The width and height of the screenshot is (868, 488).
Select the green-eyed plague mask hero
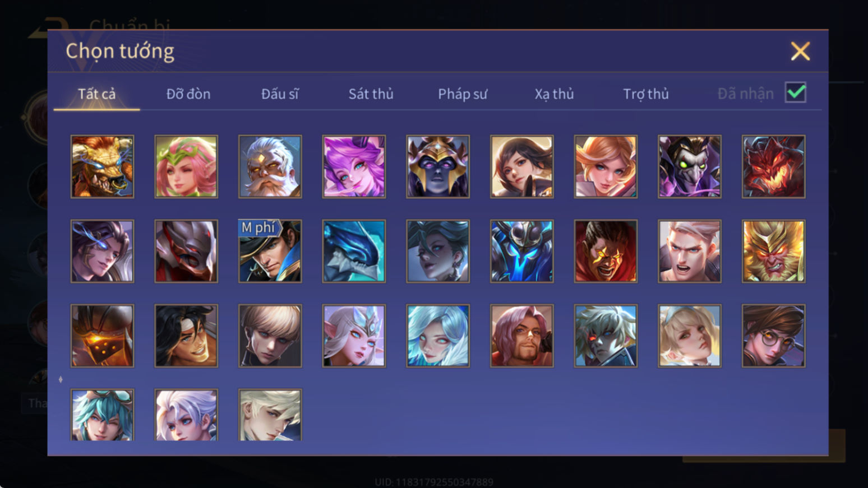coord(690,166)
